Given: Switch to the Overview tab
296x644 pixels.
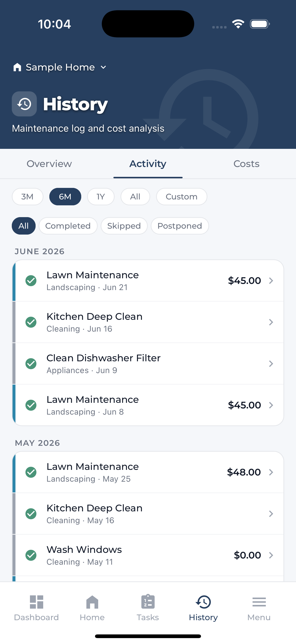Looking at the screenshot, I should point(49,164).
